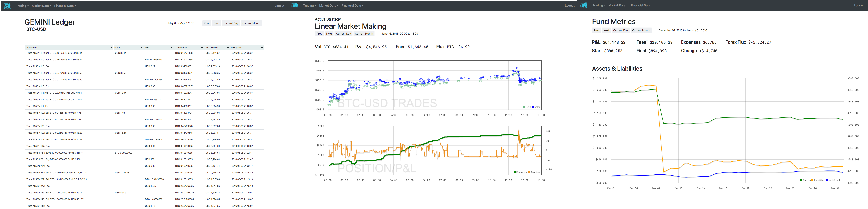
Task: Toggle Net Assets legend entry in assets chart
Action: pos(833,180)
